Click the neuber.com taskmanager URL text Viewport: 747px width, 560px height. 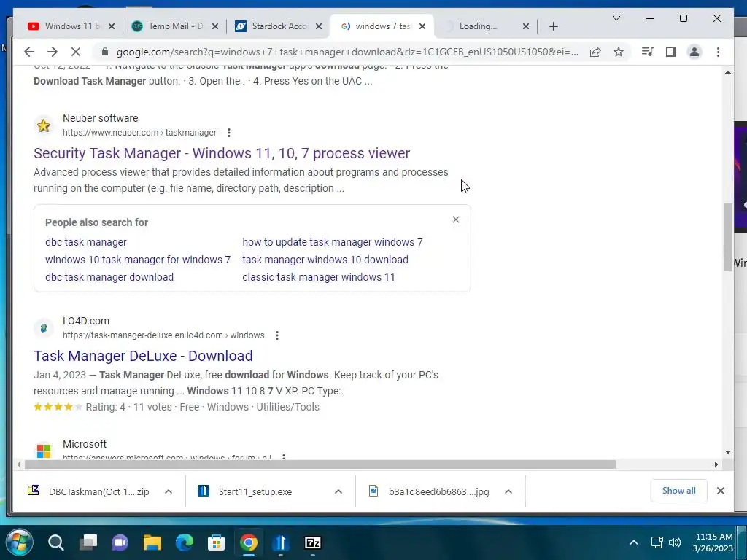pyautogui.click(x=139, y=133)
